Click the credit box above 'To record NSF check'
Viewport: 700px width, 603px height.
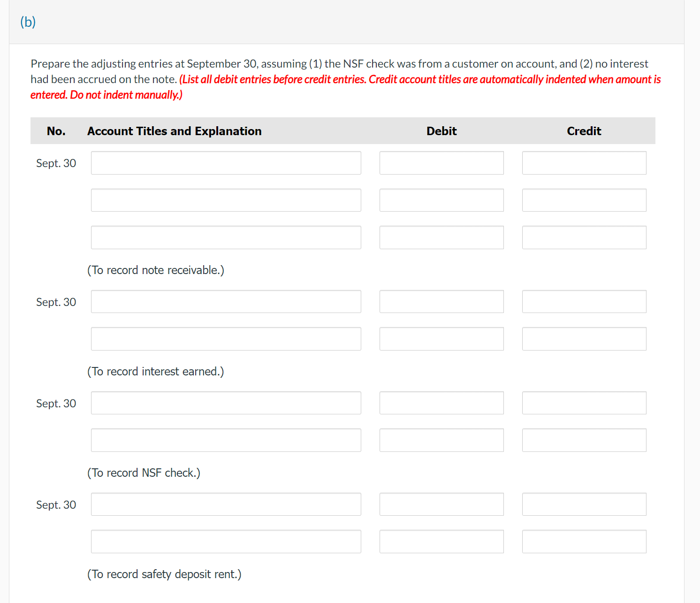pos(584,440)
